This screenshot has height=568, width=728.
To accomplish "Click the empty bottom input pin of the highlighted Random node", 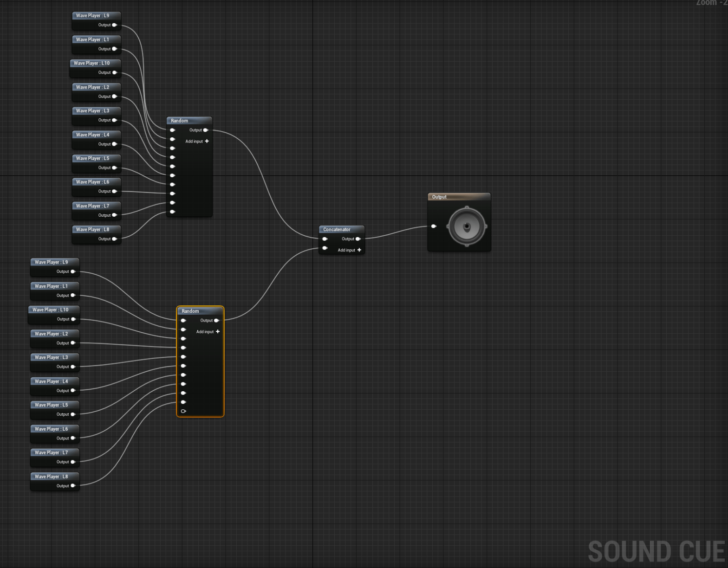I will [x=183, y=411].
